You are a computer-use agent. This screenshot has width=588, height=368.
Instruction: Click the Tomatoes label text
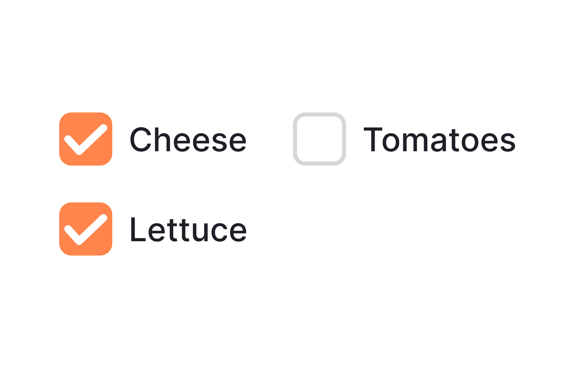[439, 140]
